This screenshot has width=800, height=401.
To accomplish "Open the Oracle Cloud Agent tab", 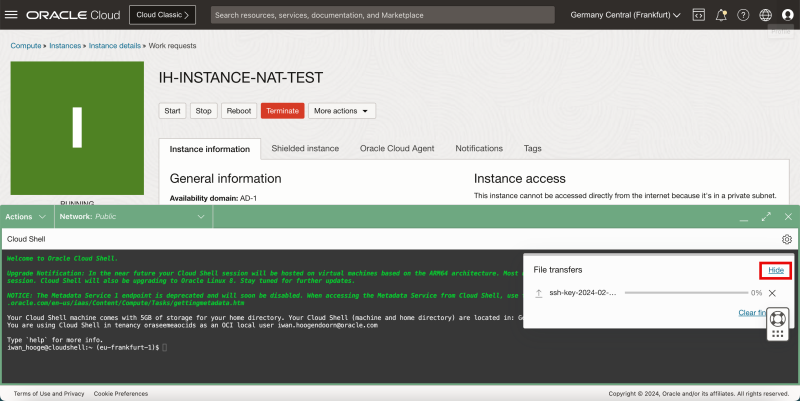I will click(x=397, y=148).
